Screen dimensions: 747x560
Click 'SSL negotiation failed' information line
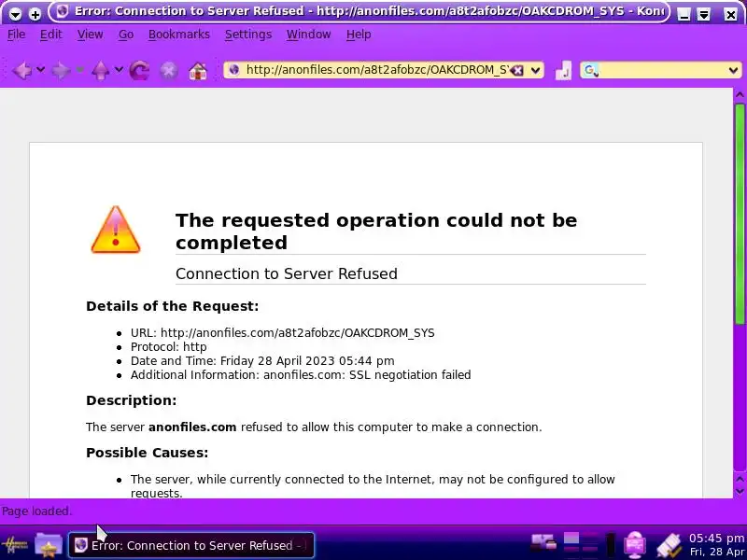(x=301, y=375)
